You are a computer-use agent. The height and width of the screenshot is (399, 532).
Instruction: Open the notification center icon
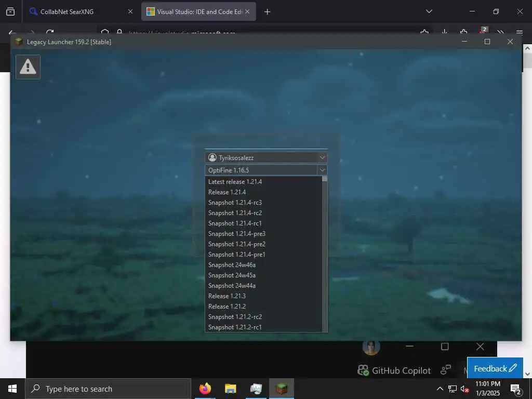pos(515,389)
